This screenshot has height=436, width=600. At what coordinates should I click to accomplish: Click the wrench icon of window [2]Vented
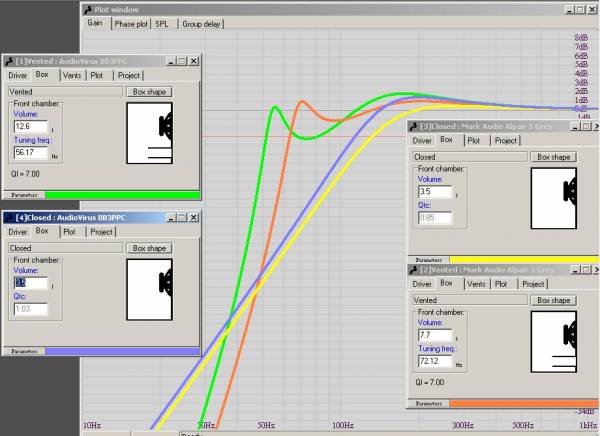(414, 270)
